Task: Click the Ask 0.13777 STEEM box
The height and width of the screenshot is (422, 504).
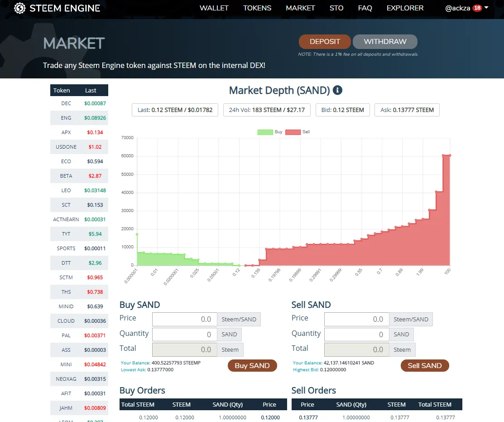Action: [x=407, y=110]
